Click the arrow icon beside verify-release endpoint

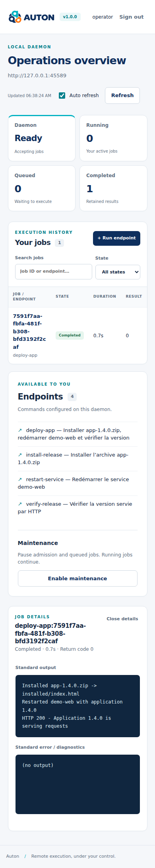pos(20,504)
